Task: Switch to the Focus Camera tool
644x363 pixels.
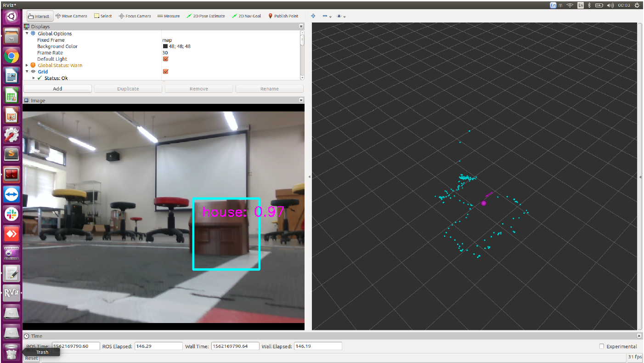Action: tap(135, 16)
